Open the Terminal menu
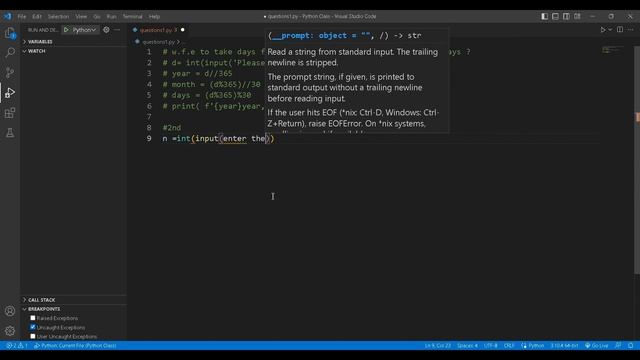The height and width of the screenshot is (360, 640). coord(133,16)
